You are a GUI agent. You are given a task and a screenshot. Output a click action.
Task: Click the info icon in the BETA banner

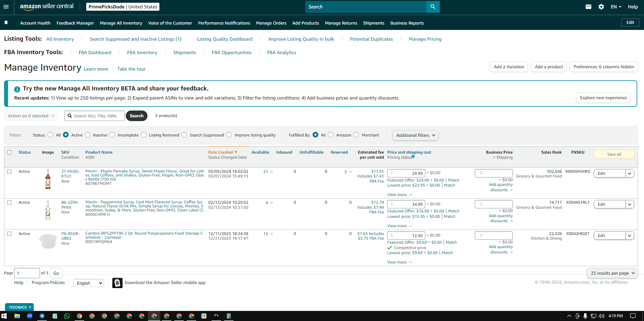[x=17, y=89]
